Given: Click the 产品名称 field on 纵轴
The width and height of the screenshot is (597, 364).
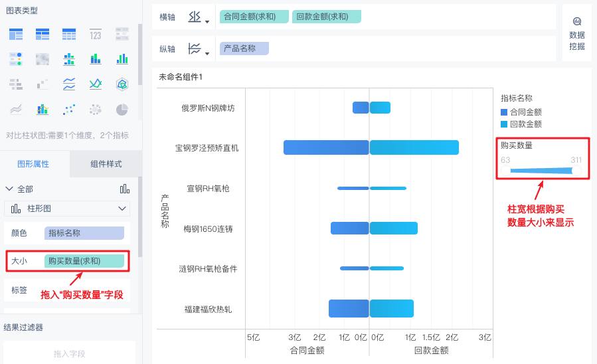Looking at the screenshot, I should click(244, 48).
